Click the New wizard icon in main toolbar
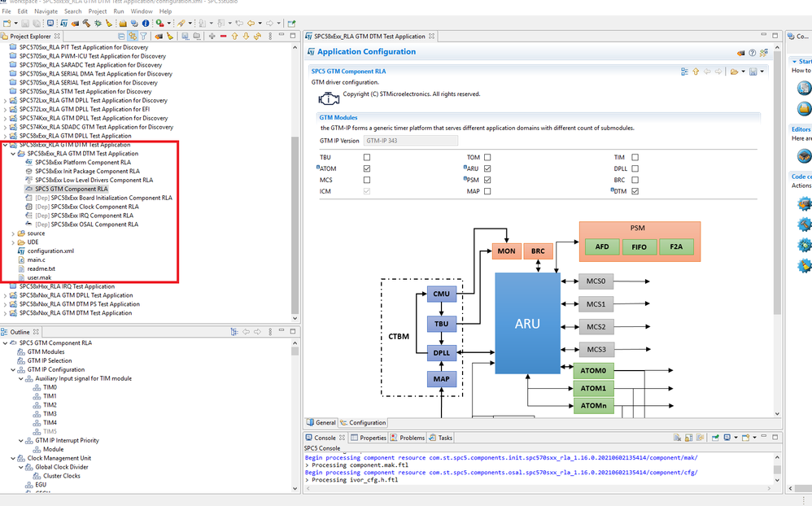812x506 pixels. [x=7, y=24]
